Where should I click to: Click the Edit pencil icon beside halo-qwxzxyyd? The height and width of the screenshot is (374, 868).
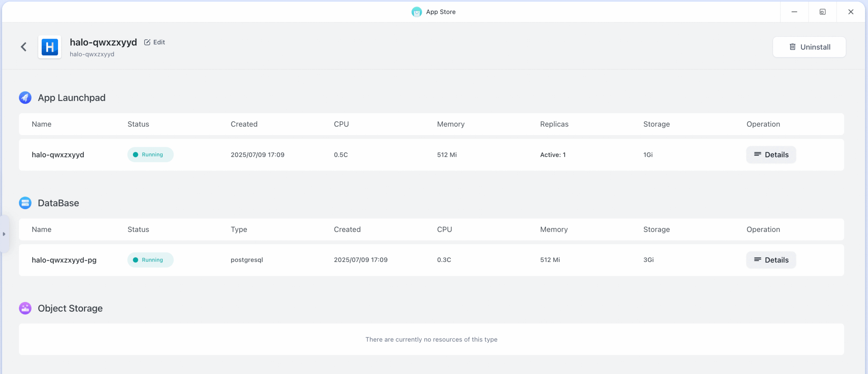pos(147,42)
